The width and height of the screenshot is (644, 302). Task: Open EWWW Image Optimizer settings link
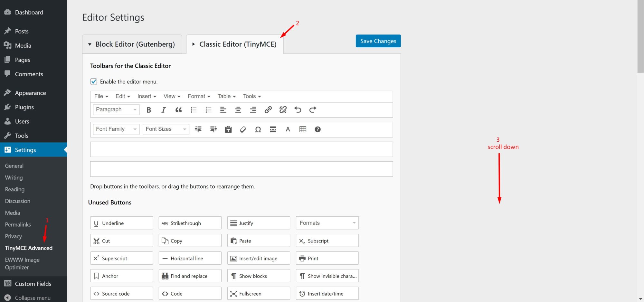22,263
